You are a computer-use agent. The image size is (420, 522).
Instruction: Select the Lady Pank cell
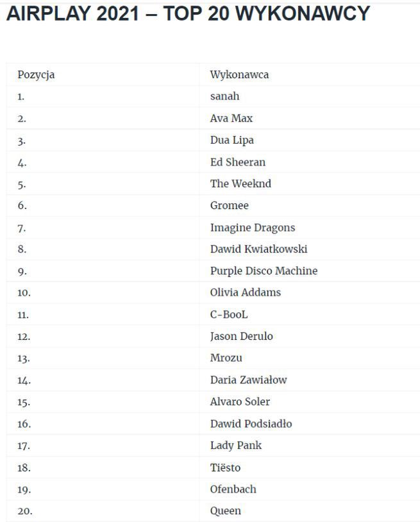tap(235, 445)
